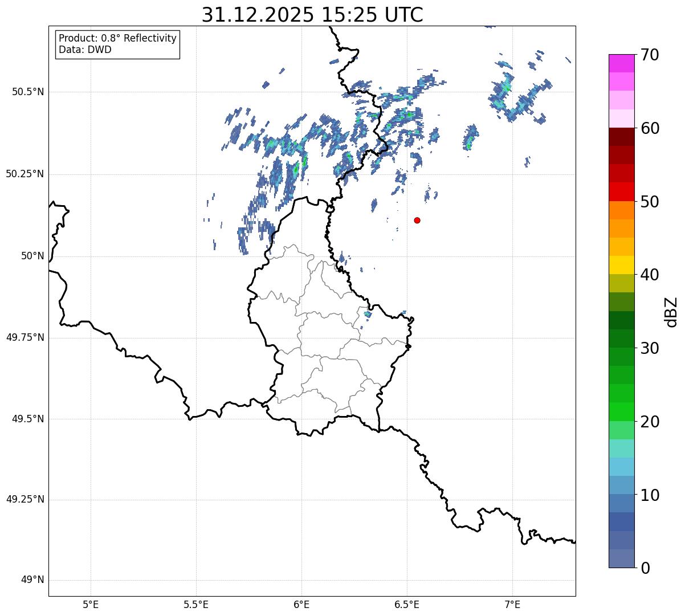Click the latitude label '49.25°N'
This screenshot has width=685, height=616.
pos(25,499)
